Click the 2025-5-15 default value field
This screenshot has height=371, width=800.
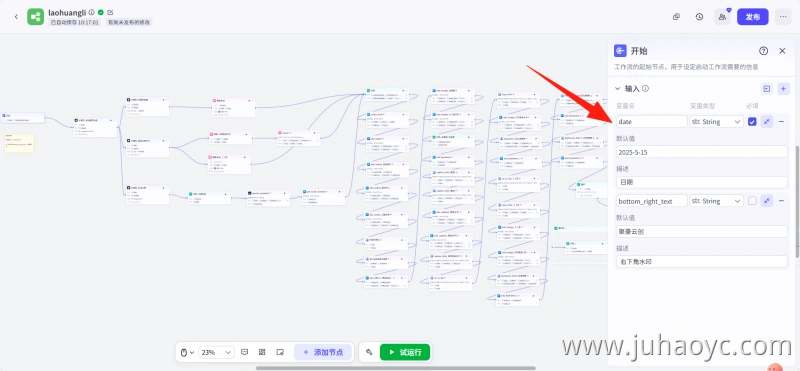point(702,152)
